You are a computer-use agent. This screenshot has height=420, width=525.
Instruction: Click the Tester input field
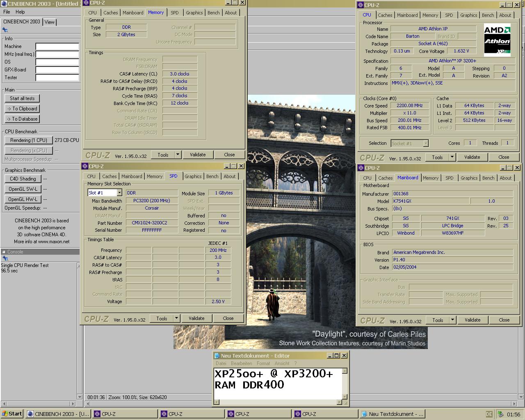[57, 78]
